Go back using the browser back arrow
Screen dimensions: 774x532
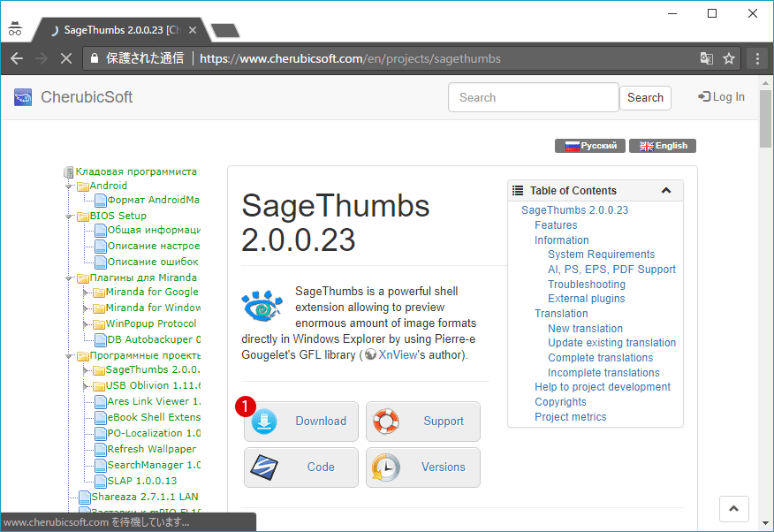coord(17,58)
